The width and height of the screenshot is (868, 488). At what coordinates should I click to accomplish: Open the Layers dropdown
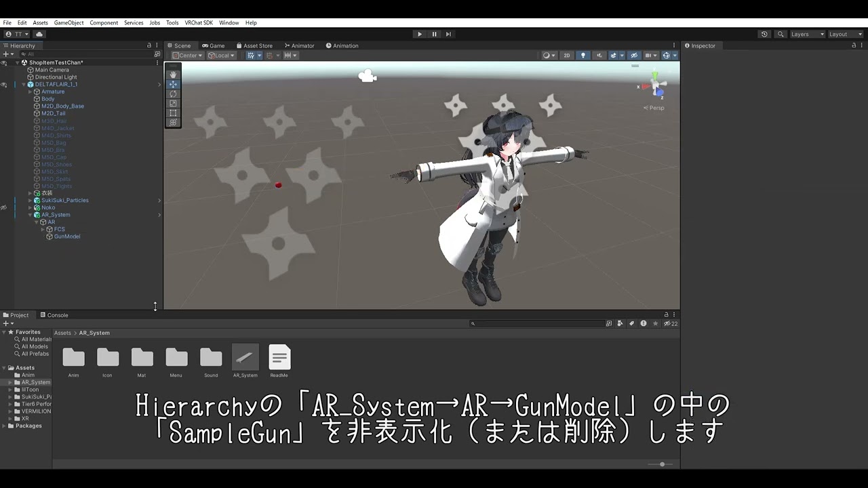(x=807, y=34)
